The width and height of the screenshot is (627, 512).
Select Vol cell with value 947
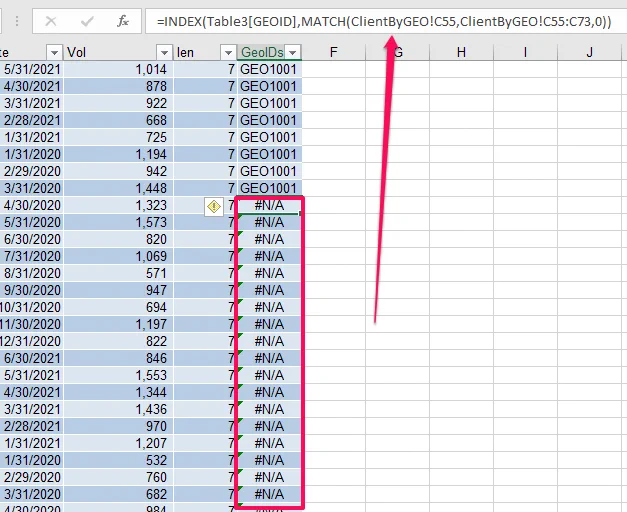[x=118, y=290]
